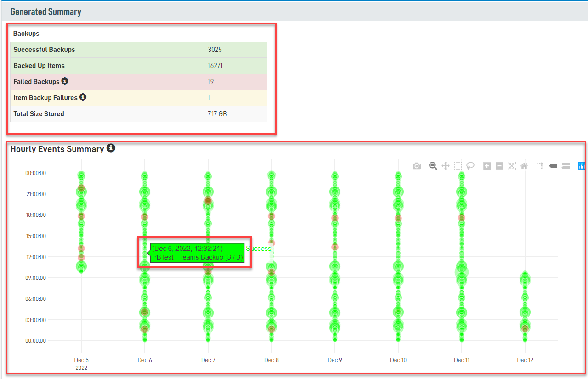Screen dimensions: 588x379
Task: Click the 12:00:00 time axis label
Action: coord(35,257)
